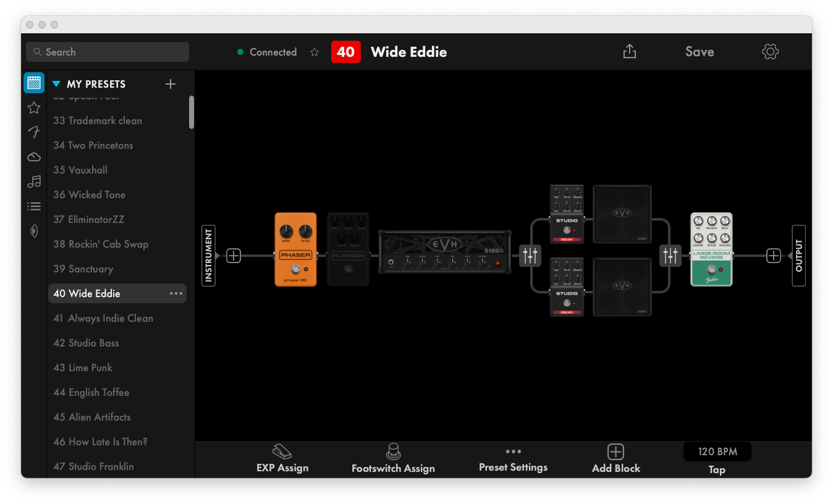Open the setlists music note panel
The image size is (833, 504).
pyautogui.click(x=33, y=181)
